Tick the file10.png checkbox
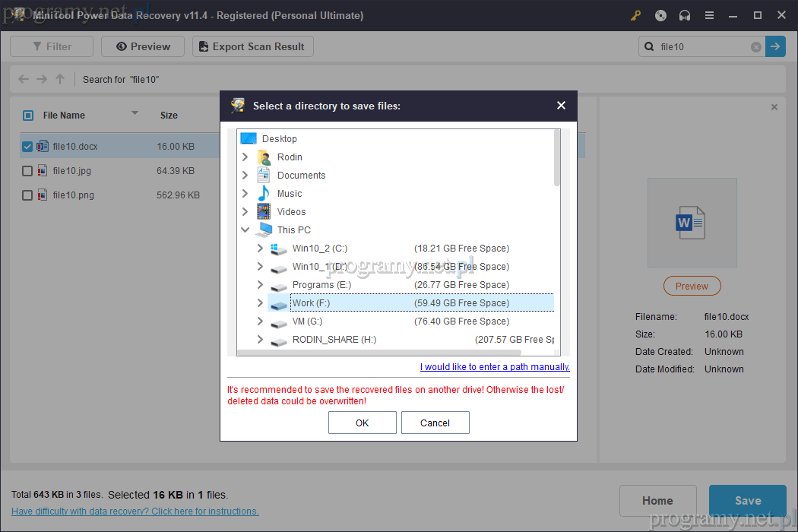The image size is (798, 532). click(x=27, y=195)
